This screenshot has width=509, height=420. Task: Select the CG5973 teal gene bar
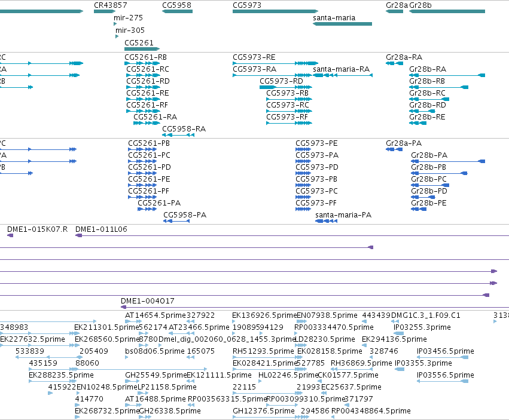(275, 11)
